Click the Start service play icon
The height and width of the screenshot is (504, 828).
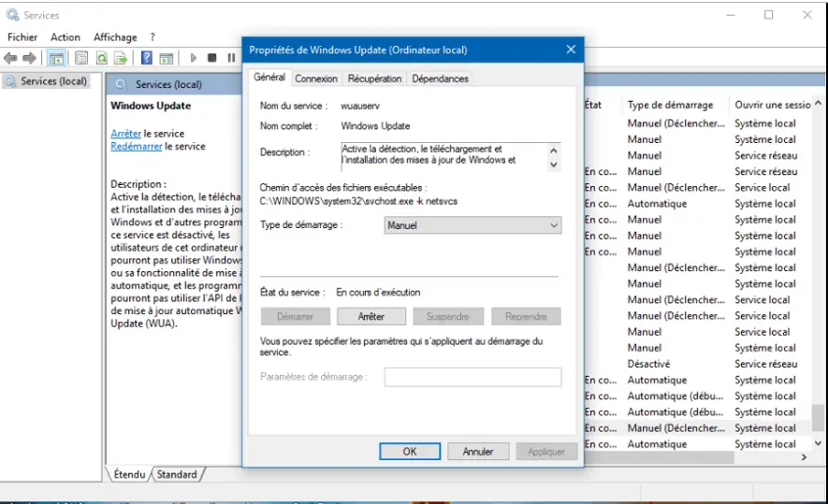point(194,58)
